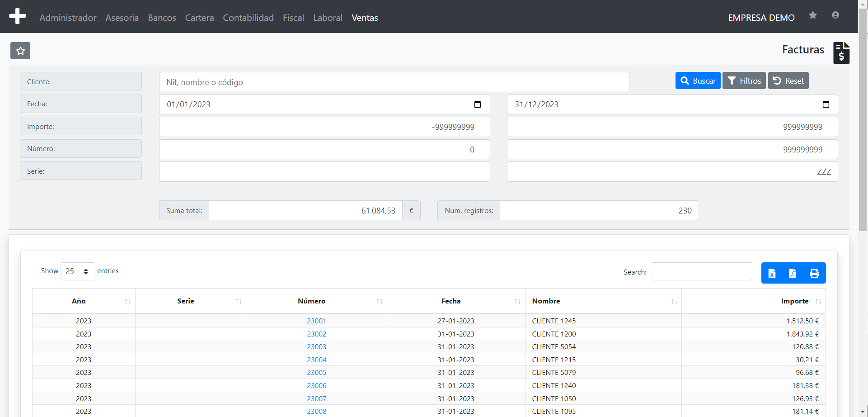Click maximum Número field

click(x=672, y=149)
